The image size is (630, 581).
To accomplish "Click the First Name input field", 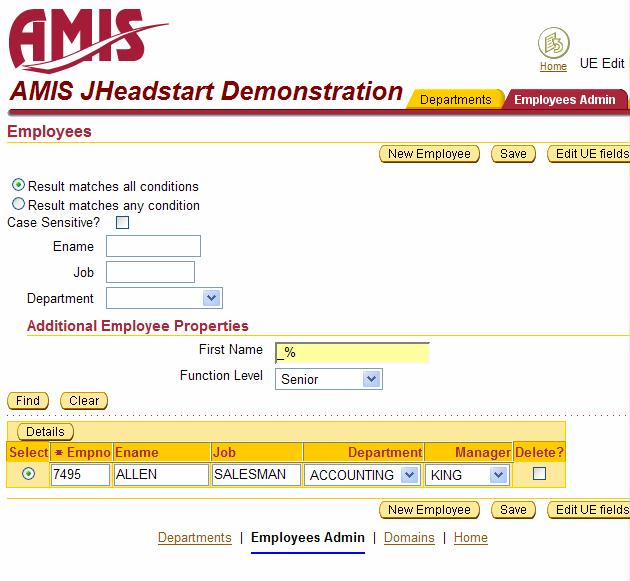I will coord(352,352).
